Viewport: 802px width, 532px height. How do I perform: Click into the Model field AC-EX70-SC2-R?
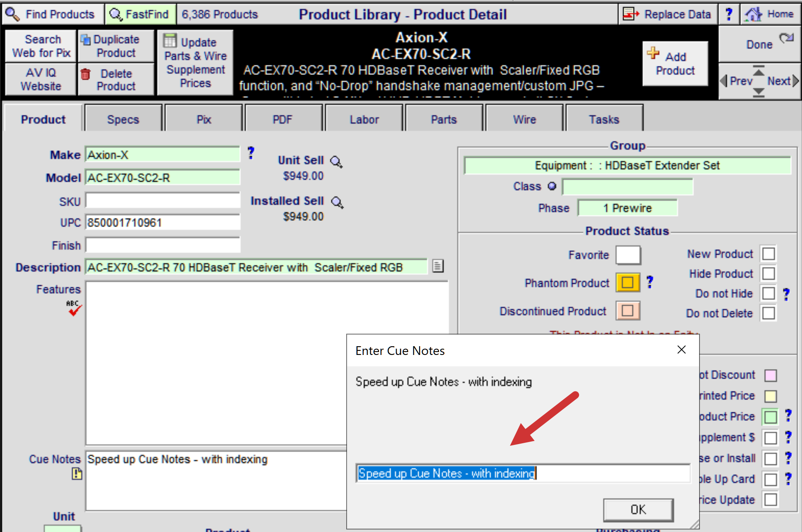(163, 177)
